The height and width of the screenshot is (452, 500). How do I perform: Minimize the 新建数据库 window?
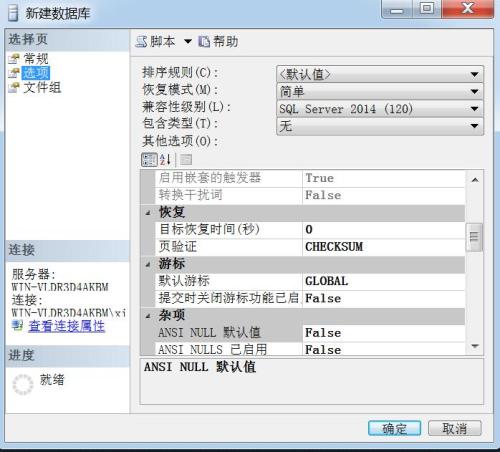[397, 9]
